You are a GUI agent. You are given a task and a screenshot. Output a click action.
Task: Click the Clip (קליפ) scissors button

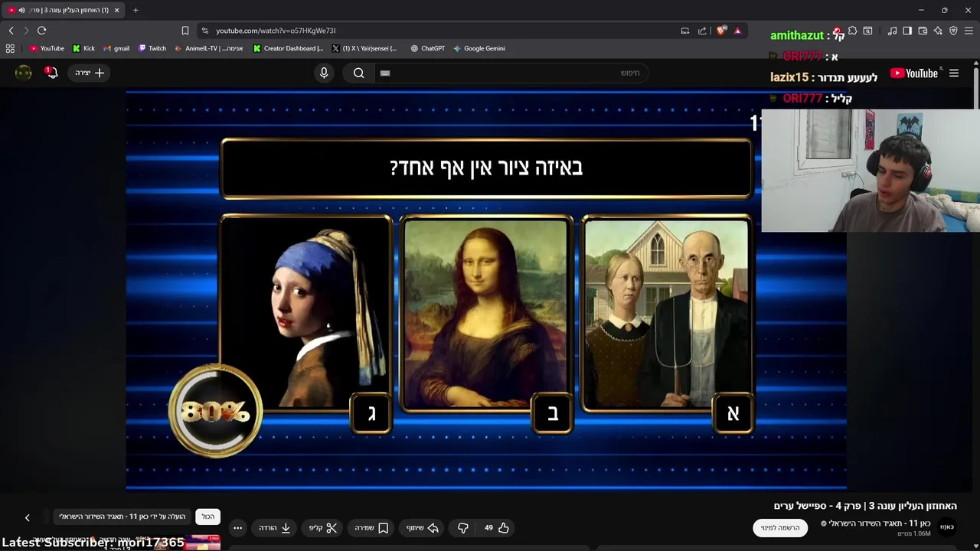pos(323,528)
